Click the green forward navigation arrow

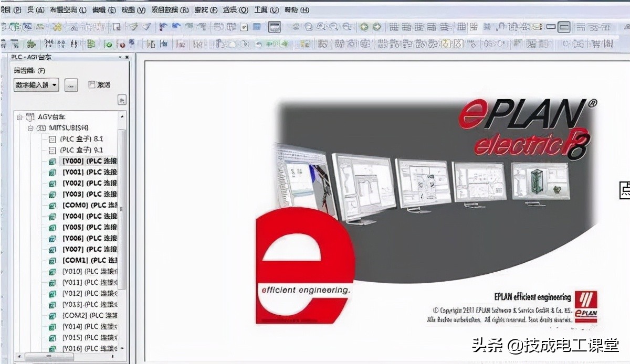coord(377,27)
